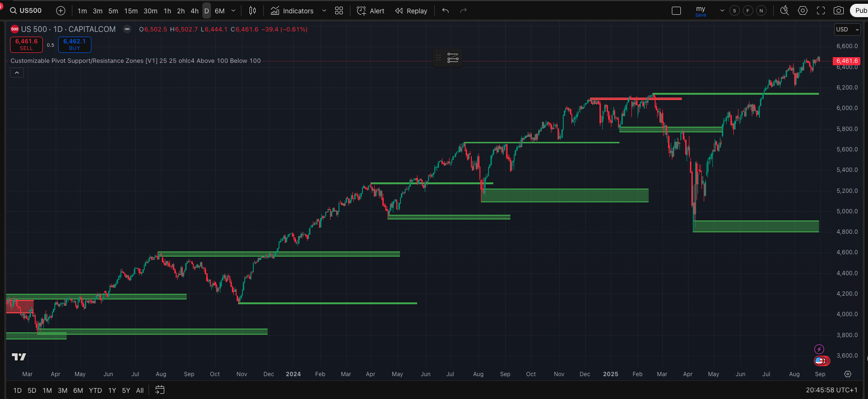This screenshot has height=399, width=868.
Task: Select the 1M date range
Action: [x=47, y=390]
